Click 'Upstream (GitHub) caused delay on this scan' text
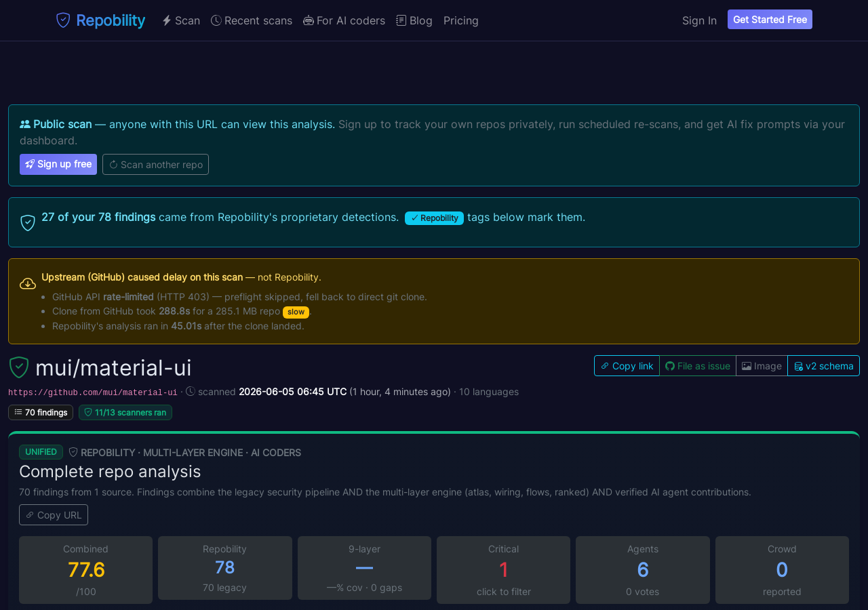The width and height of the screenshot is (868, 610). tap(142, 277)
